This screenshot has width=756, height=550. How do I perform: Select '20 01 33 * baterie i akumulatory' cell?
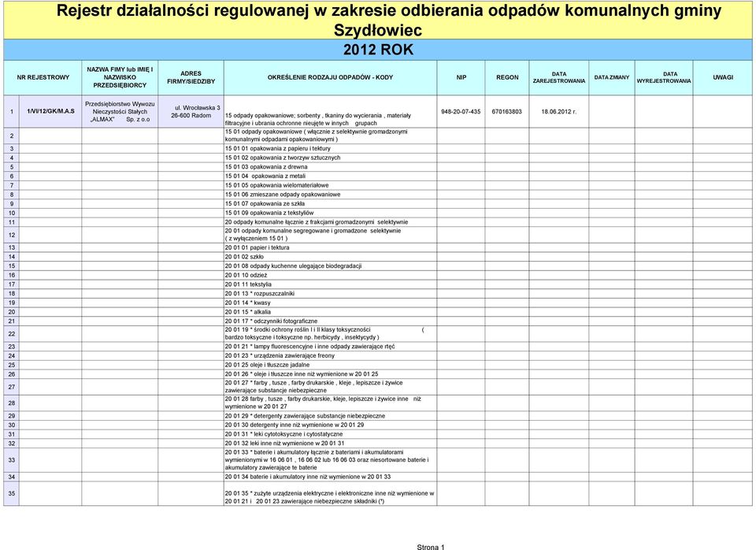(330, 460)
